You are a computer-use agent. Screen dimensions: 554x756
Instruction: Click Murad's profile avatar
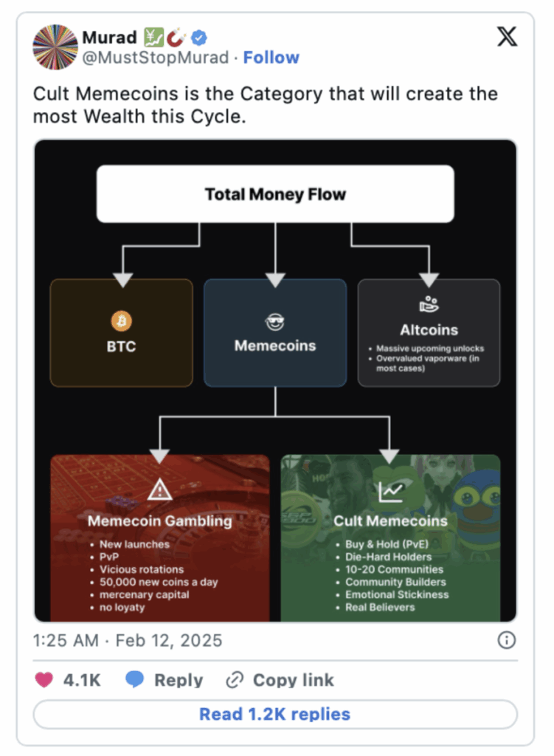pyautogui.click(x=55, y=47)
